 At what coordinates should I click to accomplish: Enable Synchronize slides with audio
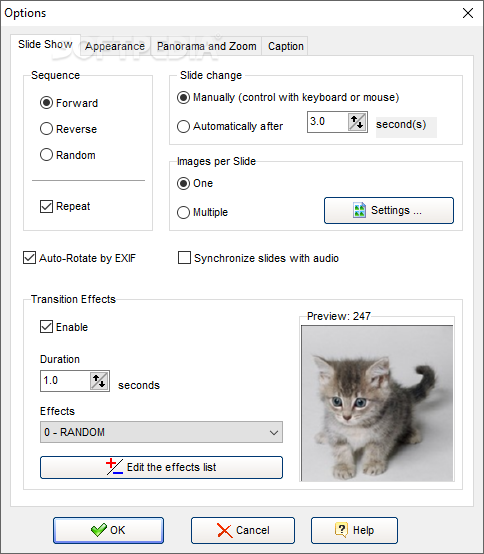pyautogui.click(x=258, y=258)
